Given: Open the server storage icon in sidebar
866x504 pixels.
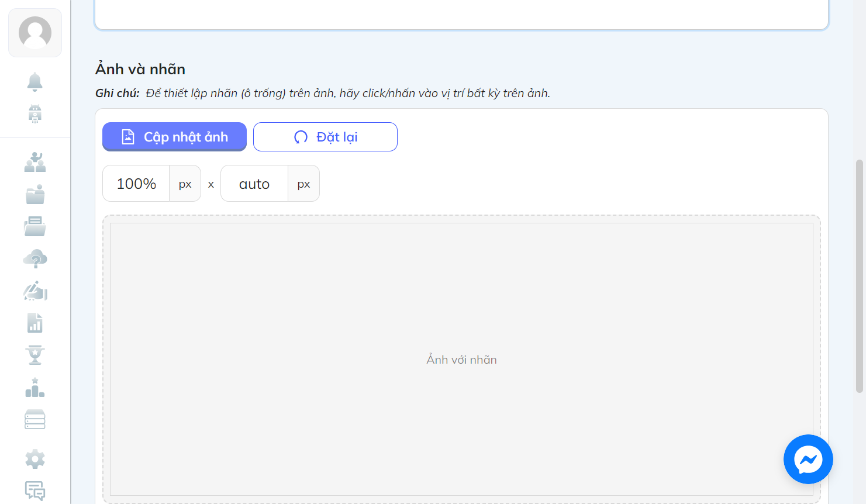Looking at the screenshot, I should (x=35, y=420).
